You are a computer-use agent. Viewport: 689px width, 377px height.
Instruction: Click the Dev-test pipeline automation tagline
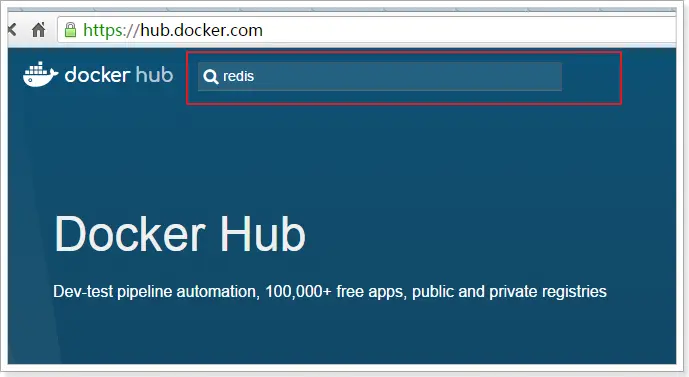coord(330,292)
